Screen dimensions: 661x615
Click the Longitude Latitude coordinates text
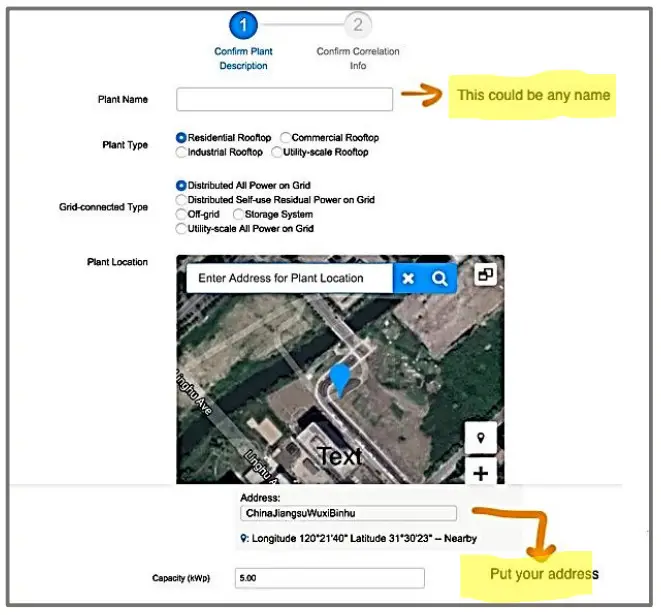(358, 538)
